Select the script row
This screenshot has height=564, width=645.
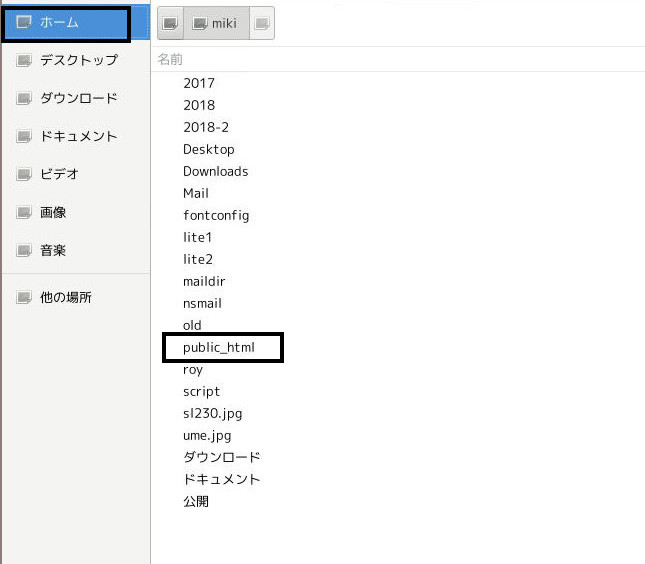click(397, 391)
